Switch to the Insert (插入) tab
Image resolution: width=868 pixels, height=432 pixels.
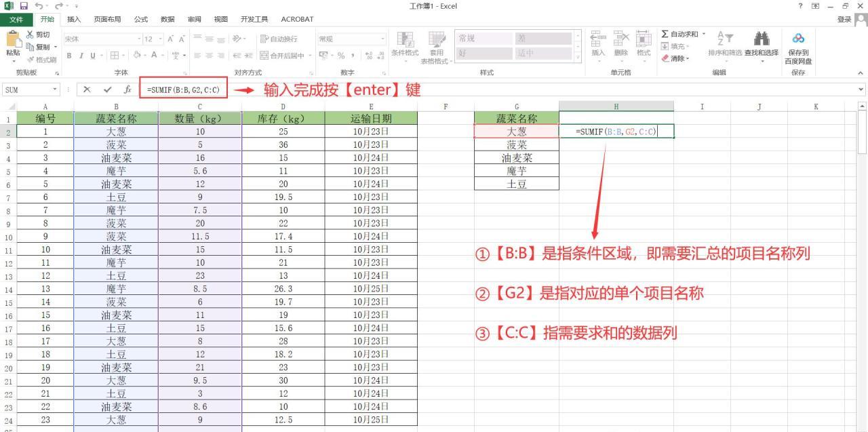click(73, 19)
